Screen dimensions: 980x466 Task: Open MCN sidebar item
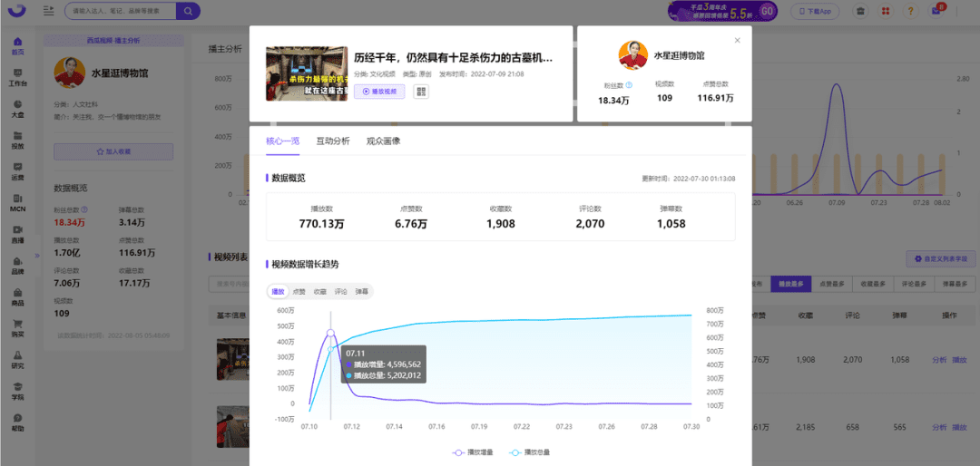[x=17, y=203]
